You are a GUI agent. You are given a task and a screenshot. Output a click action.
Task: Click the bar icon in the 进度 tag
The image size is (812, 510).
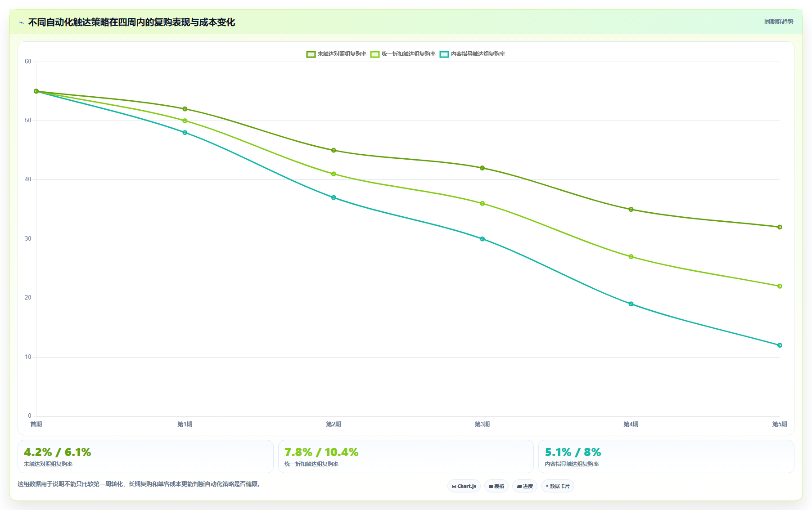click(x=519, y=486)
